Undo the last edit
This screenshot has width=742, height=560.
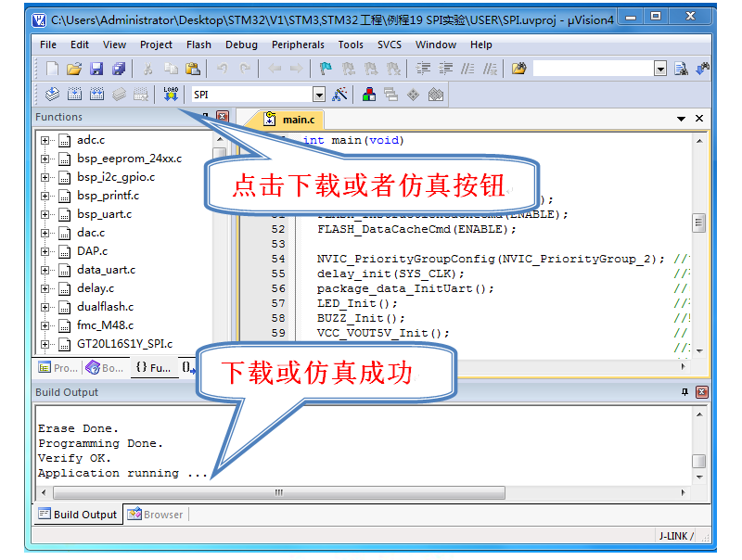[223, 69]
